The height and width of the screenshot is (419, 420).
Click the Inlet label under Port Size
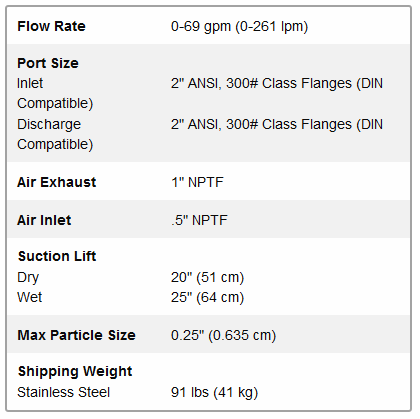(30, 83)
